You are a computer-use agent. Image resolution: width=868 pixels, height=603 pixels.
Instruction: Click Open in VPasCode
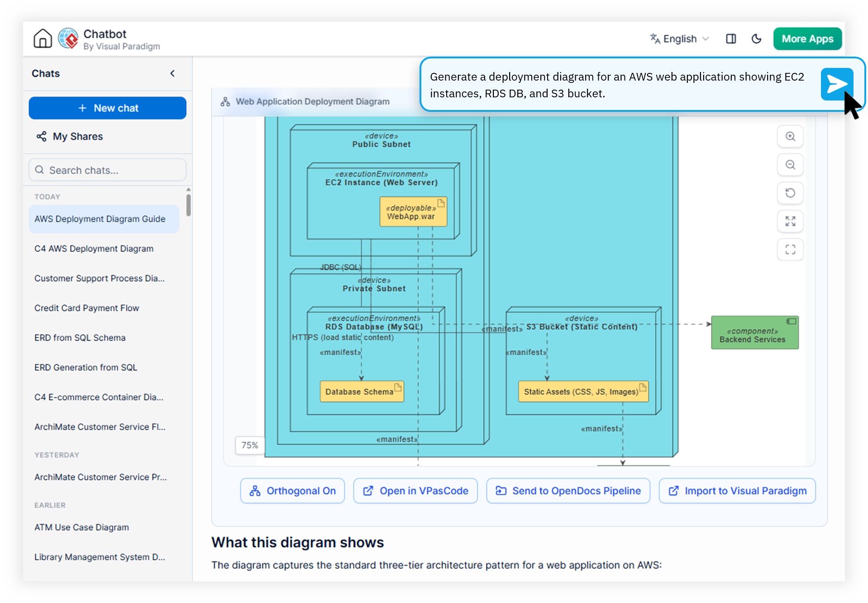click(x=415, y=491)
